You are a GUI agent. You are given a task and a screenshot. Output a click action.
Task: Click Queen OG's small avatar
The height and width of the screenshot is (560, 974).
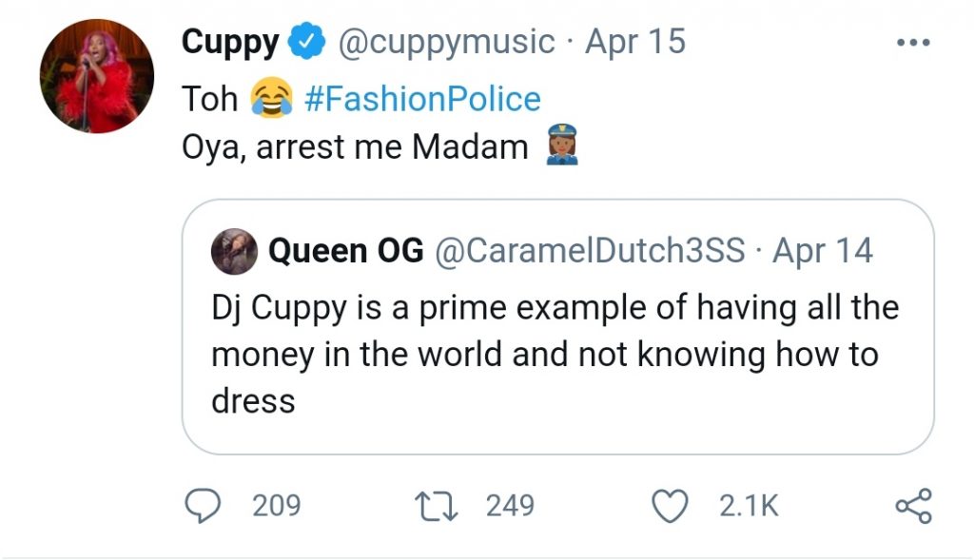click(x=233, y=251)
